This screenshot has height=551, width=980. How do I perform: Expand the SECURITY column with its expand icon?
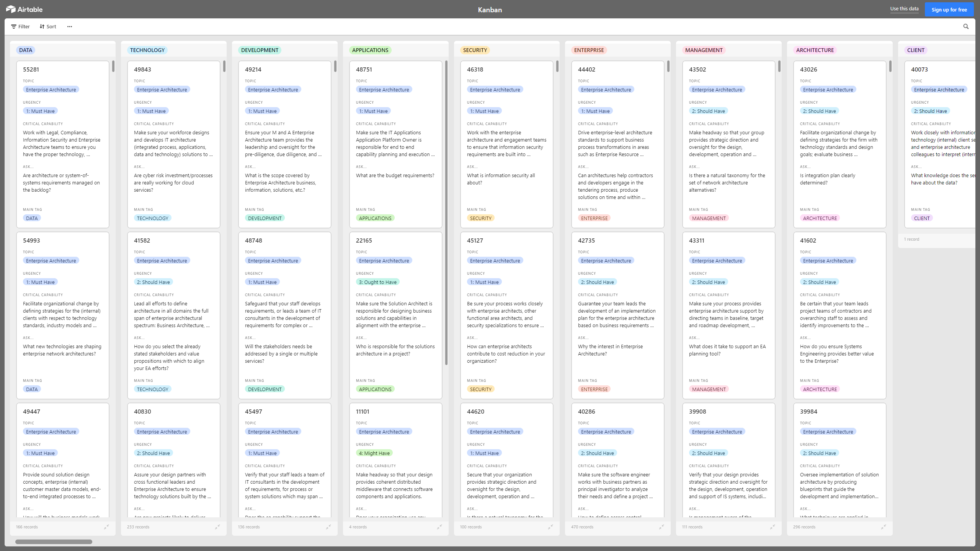(x=550, y=527)
